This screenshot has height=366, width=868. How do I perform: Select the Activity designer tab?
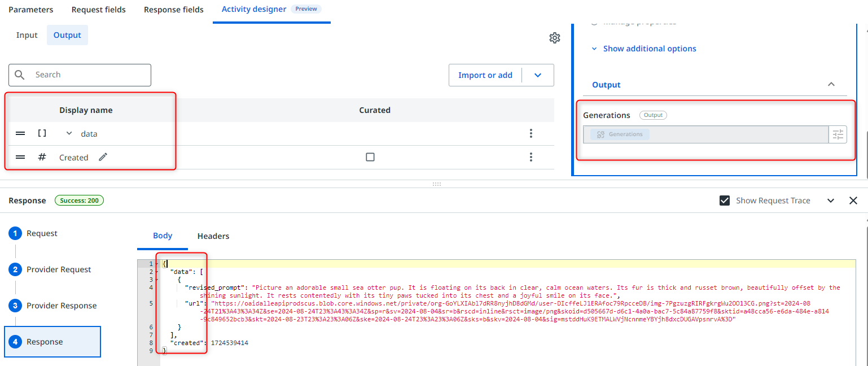254,9
